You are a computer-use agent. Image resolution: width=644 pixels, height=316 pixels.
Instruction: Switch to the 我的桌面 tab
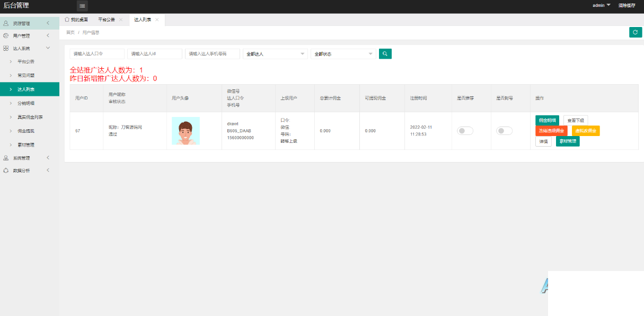tap(76, 20)
